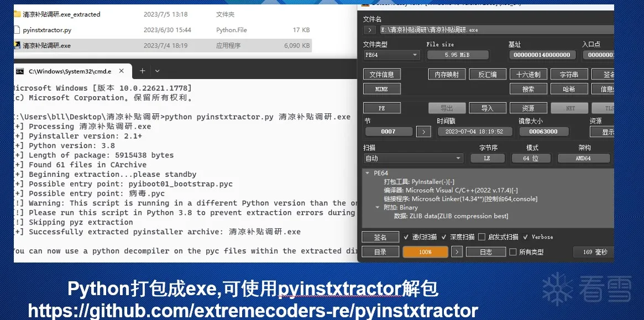The width and height of the screenshot is (644, 320).
Task: Open the terminal profile dropdown arrow
Action: [157, 71]
